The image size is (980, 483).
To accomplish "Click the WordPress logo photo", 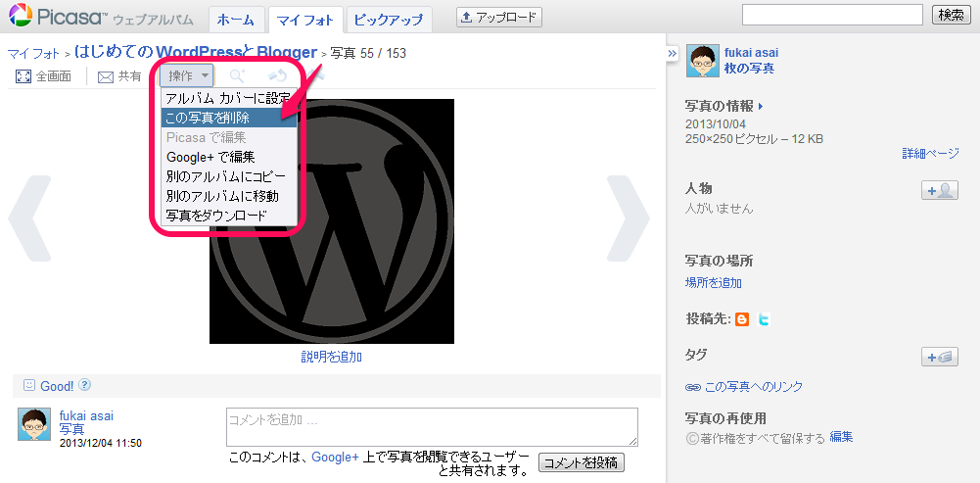I will coord(332,220).
